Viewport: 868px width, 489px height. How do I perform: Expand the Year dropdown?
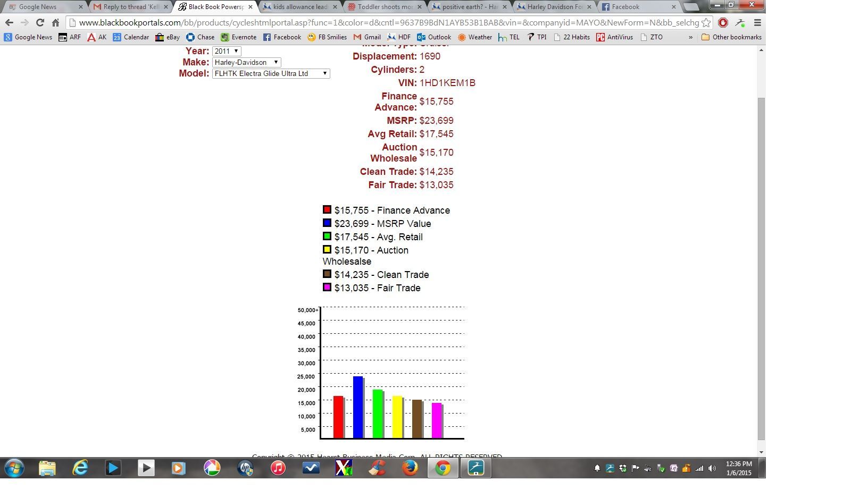227,51
